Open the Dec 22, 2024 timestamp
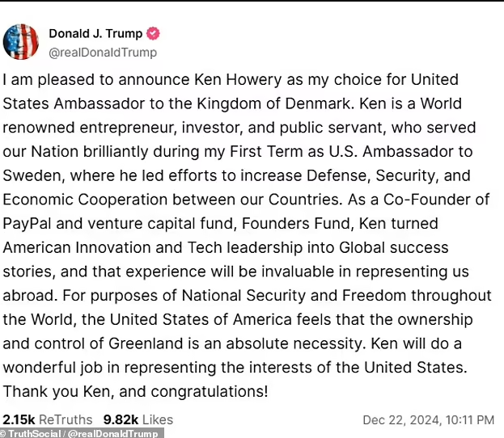The width and height of the screenshot is (504, 438). point(429,420)
